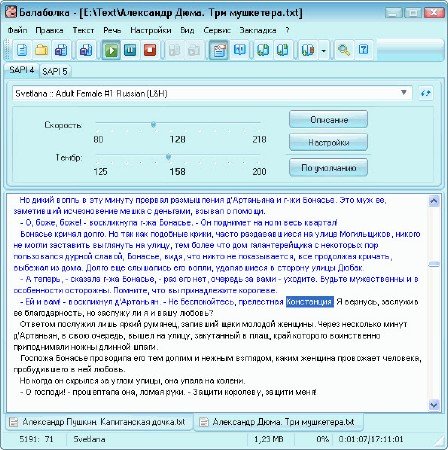The width and height of the screenshot is (448, 450).
Task: Click the По умолчанию button
Action: [x=329, y=167]
